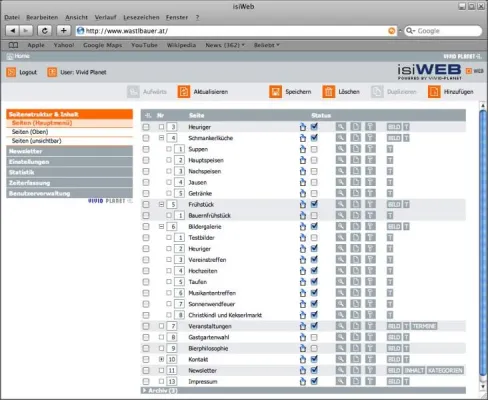488x400 pixels.
Task: Click the magnifier icon in the Suppen row
Action: coord(341,149)
